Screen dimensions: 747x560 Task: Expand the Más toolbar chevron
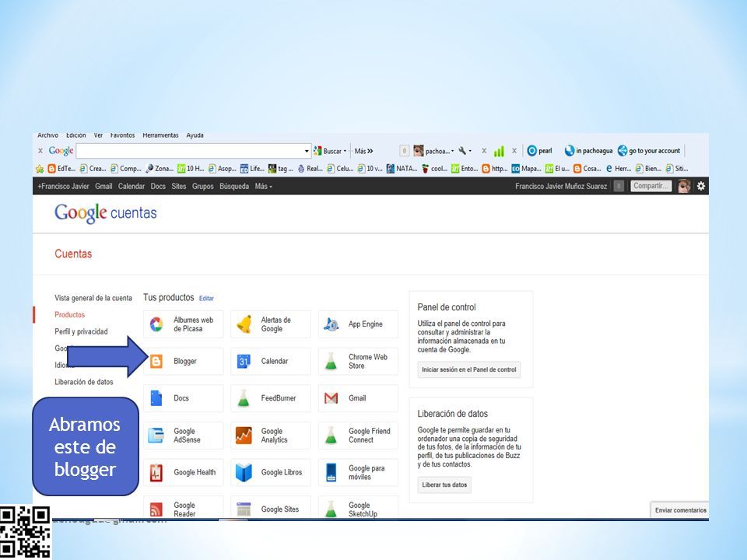pos(370,151)
